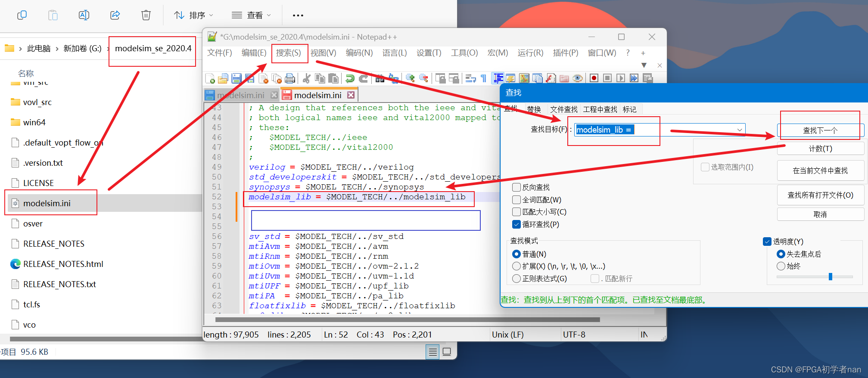Screen dimensions: 868x378
Task: Click Run macro multiple times icon
Action: click(x=634, y=78)
